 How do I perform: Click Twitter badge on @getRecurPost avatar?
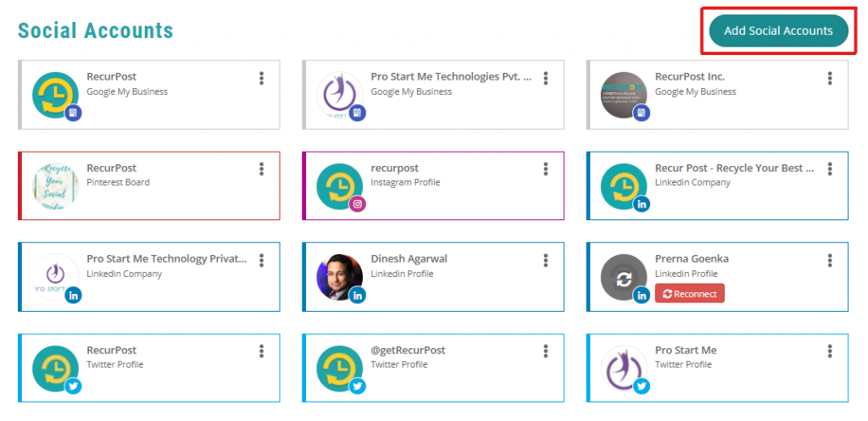click(x=358, y=386)
